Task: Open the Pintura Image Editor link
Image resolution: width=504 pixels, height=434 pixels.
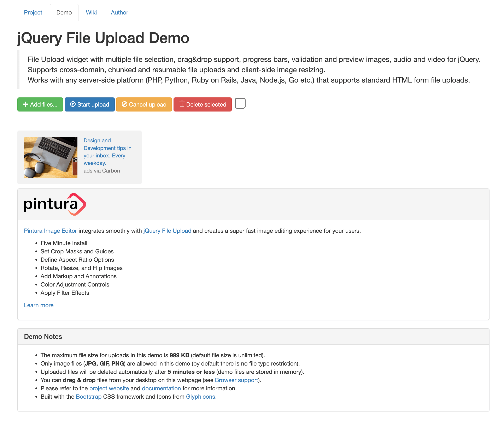Action: [x=50, y=231]
